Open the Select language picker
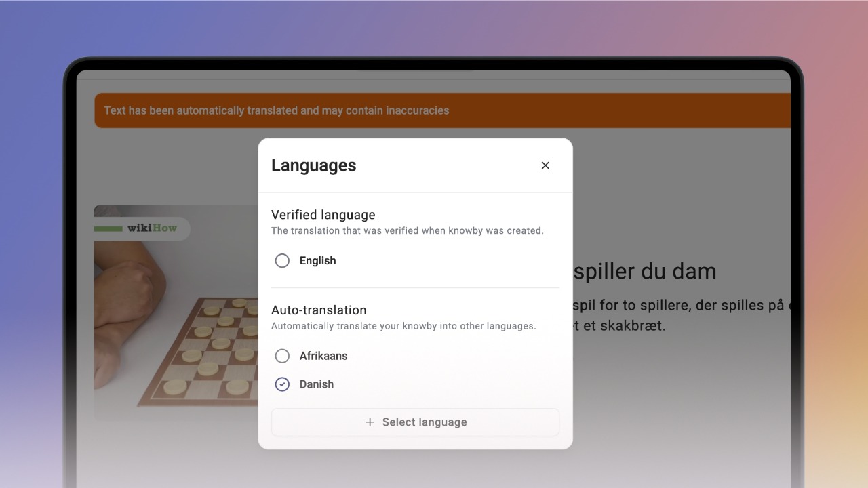This screenshot has height=488, width=868. 415,422
